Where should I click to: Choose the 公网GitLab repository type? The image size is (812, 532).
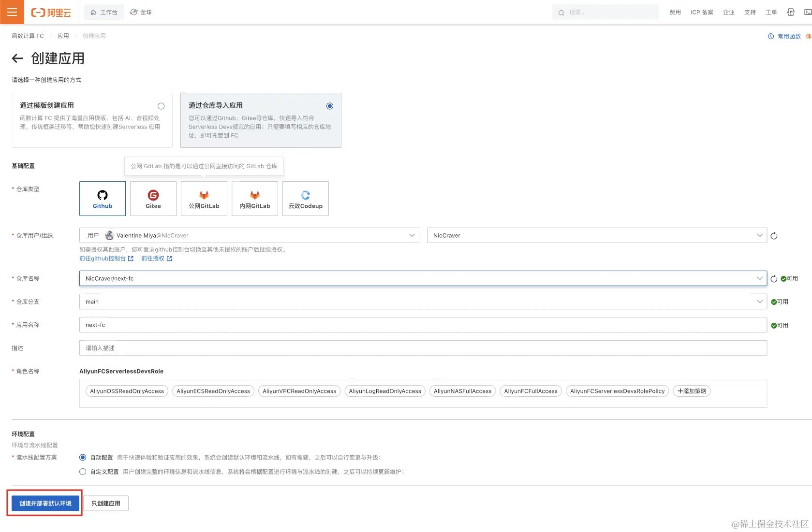click(204, 199)
